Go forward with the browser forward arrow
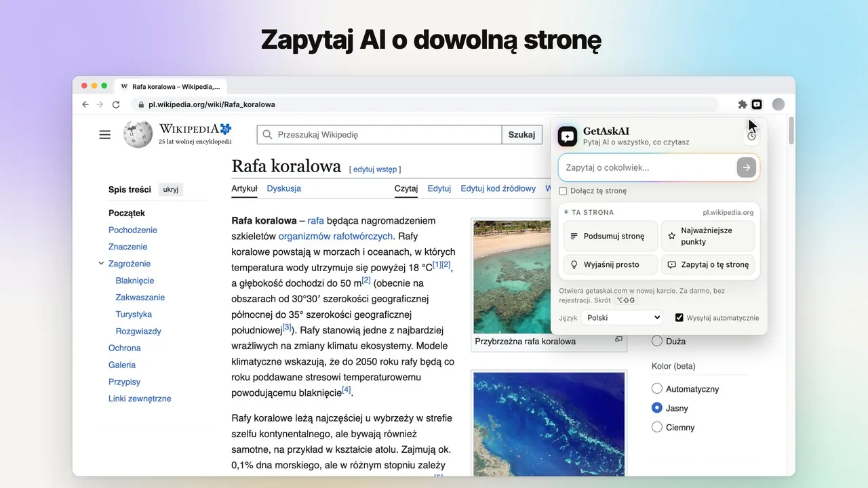Image resolution: width=868 pixels, height=488 pixels. tap(100, 104)
